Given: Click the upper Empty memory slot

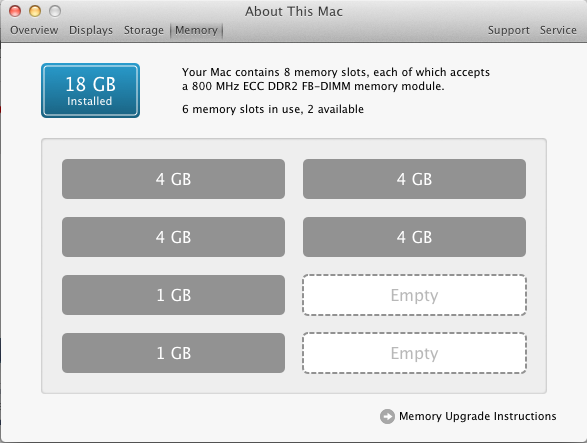Looking at the screenshot, I should 414,295.
